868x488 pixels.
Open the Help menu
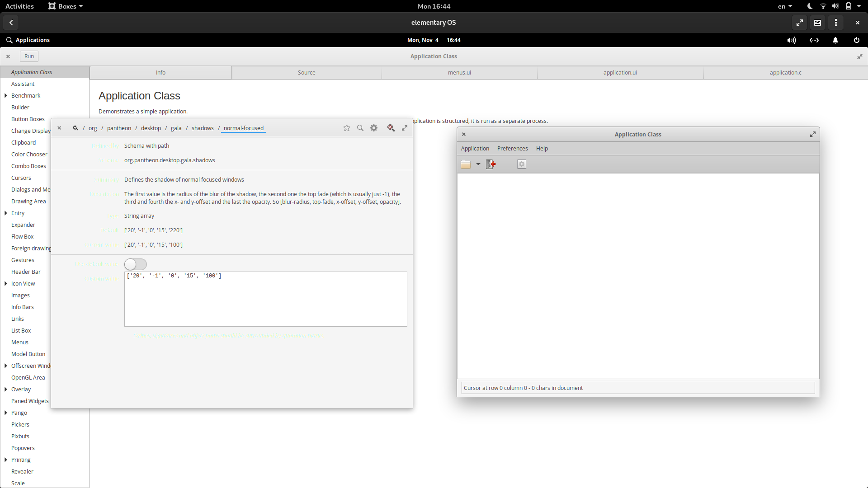(x=542, y=149)
